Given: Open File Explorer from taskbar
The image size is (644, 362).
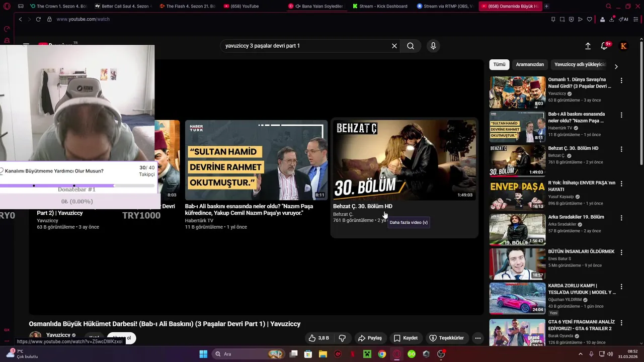Looking at the screenshot, I should [323, 354].
